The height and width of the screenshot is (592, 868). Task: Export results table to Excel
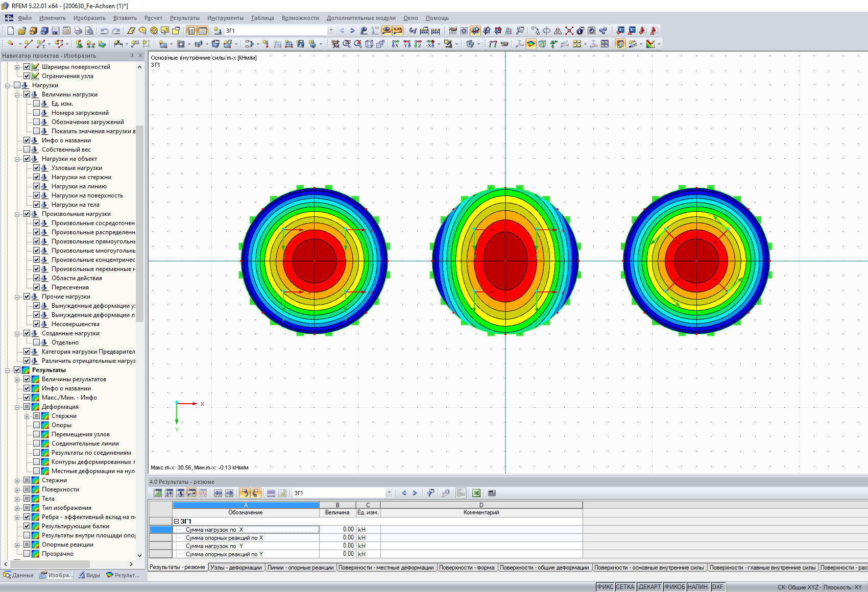click(476, 493)
